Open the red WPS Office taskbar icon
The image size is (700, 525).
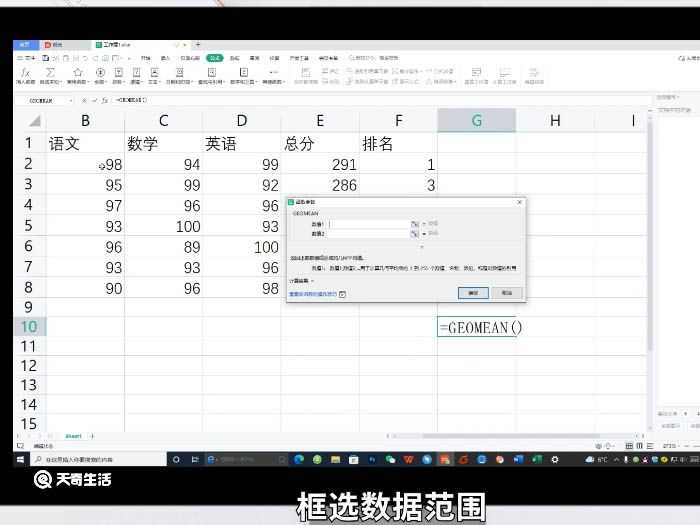pos(408,459)
